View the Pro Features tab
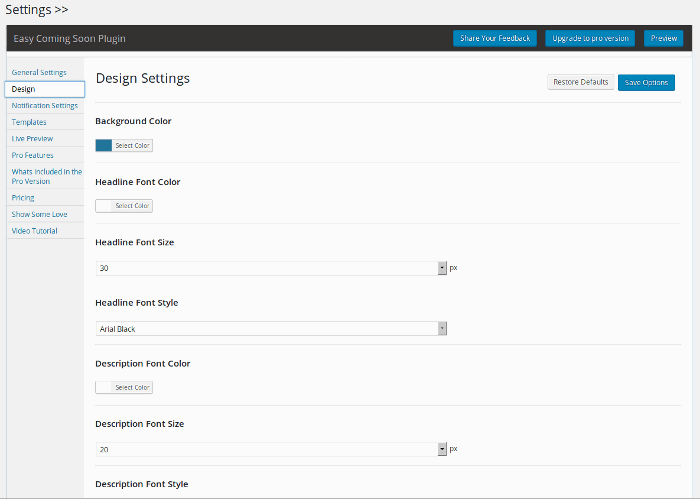 [x=33, y=155]
